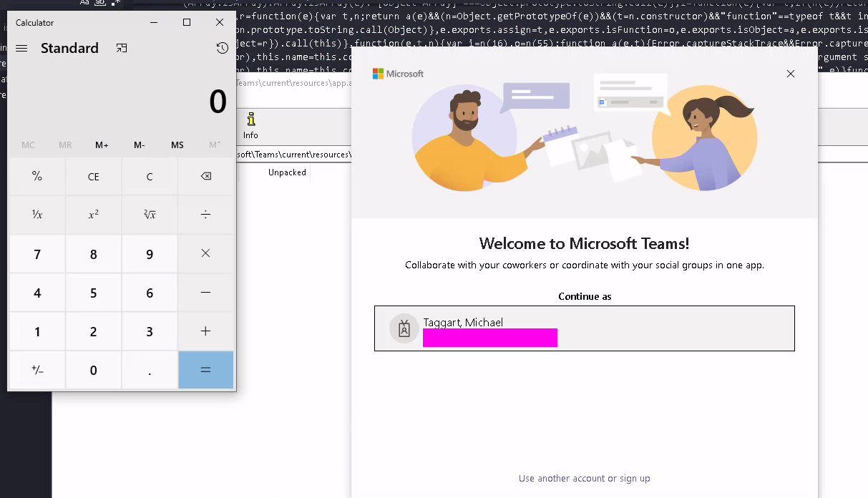Click number 7 on Calculator
The width and height of the screenshot is (868, 498).
[x=37, y=253]
